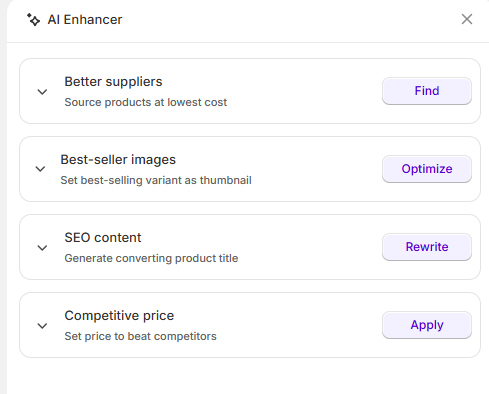Click "Set price to beat competitors" description

coord(140,336)
